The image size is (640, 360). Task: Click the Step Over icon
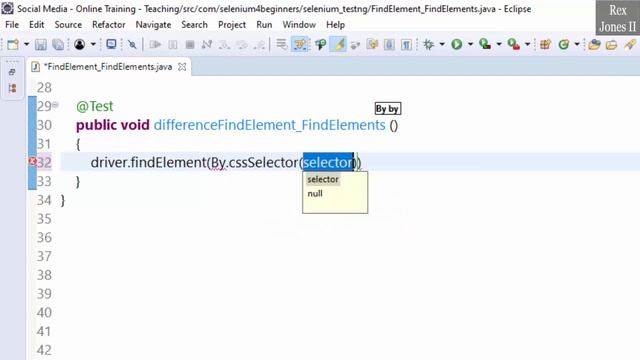242,44
